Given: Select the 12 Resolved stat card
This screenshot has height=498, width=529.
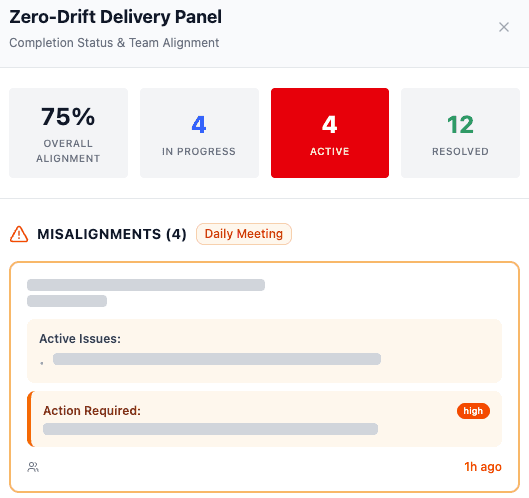Looking at the screenshot, I should pyautogui.click(x=461, y=133).
